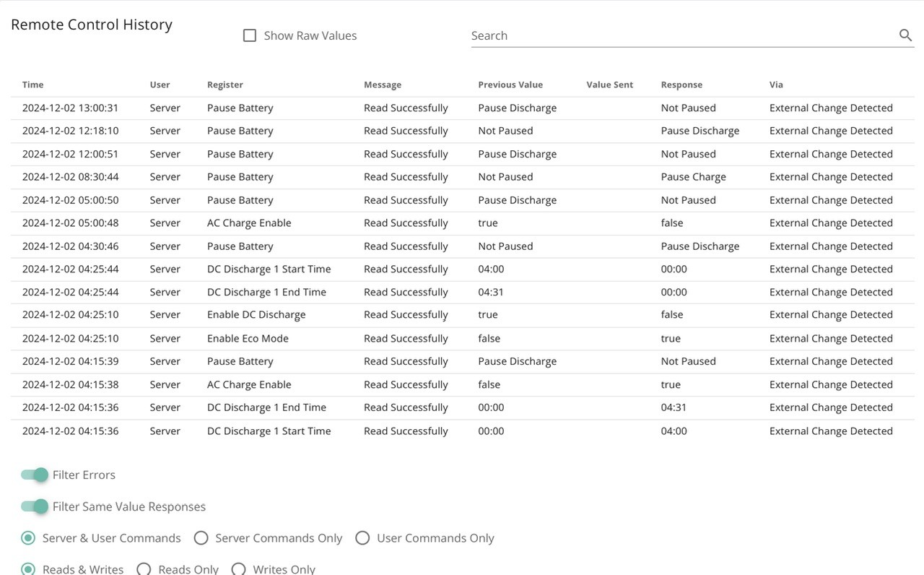Image resolution: width=924 pixels, height=575 pixels.
Task: Select the Writes Only radio option
Action: [x=238, y=569]
